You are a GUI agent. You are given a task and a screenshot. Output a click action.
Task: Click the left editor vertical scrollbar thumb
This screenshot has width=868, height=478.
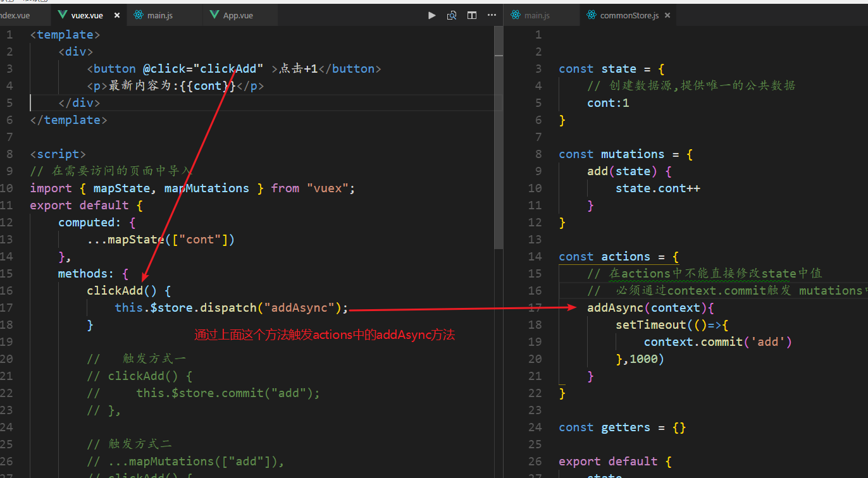click(499, 138)
